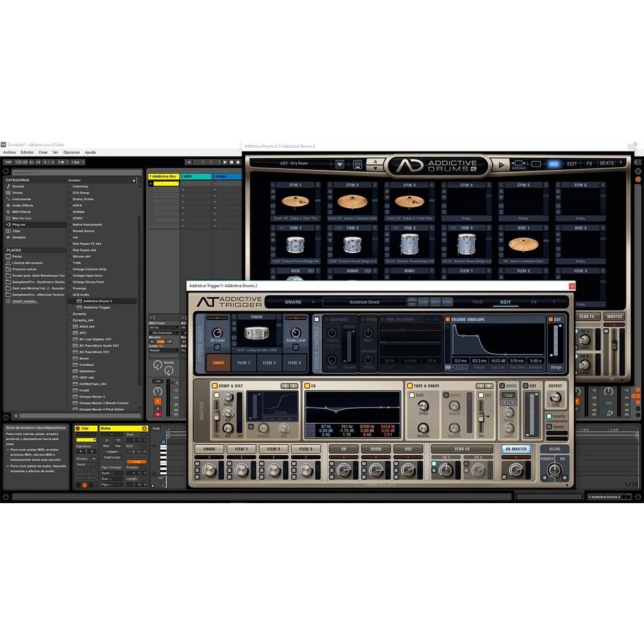Switch to the TRIG tab in Addictive Trigger
Screen dimensions: 644x644
pyautogui.click(x=477, y=302)
